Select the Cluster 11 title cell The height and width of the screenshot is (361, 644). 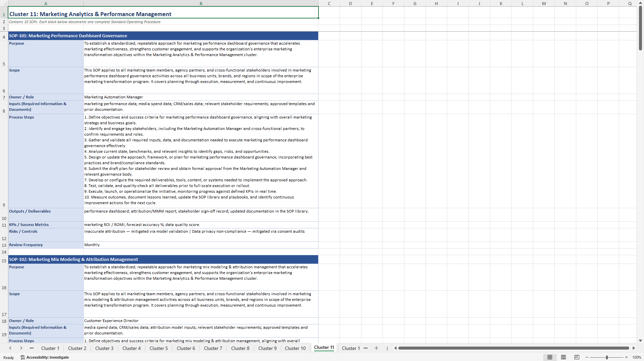(x=163, y=12)
